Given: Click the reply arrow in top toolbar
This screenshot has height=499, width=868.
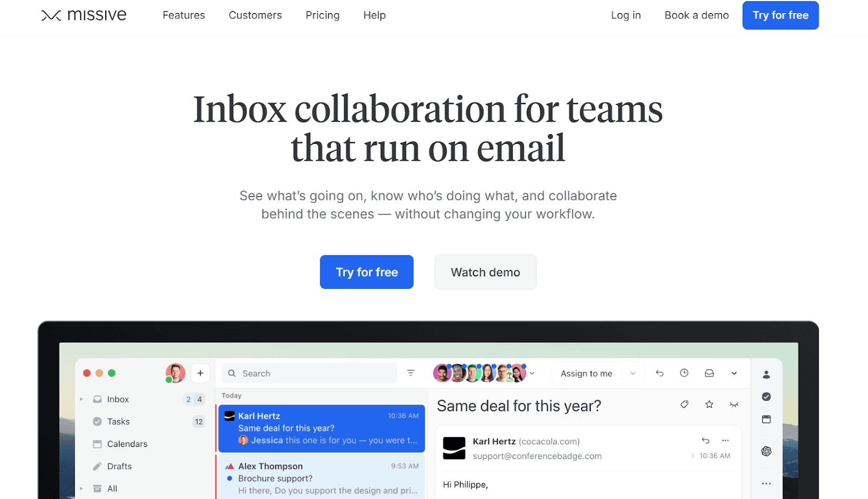Looking at the screenshot, I should coord(660,373).
